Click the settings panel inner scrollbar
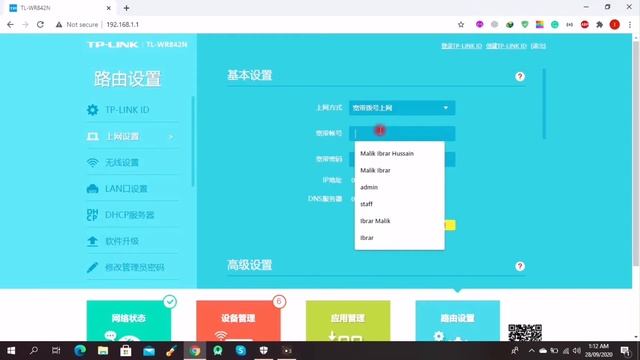The height and width of the screenshot is (360, 640). [x=544, y=104]
